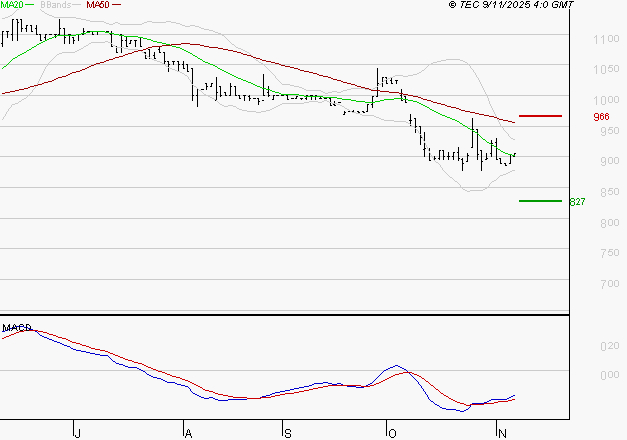Click the BBands legend label

(x=55, y=5)
